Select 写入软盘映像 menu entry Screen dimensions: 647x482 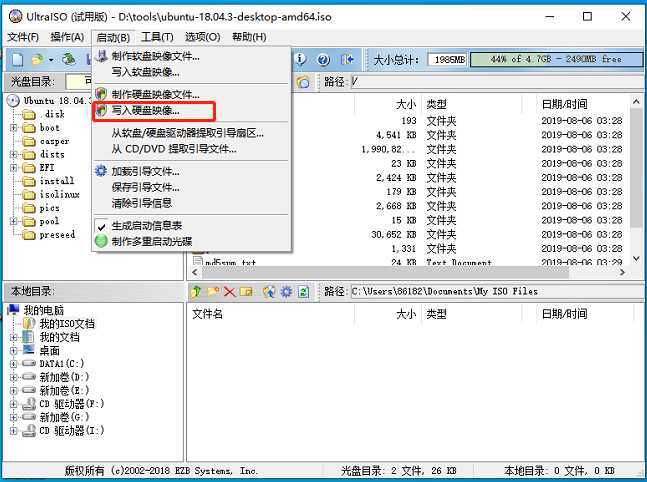[x=192, y=72]
